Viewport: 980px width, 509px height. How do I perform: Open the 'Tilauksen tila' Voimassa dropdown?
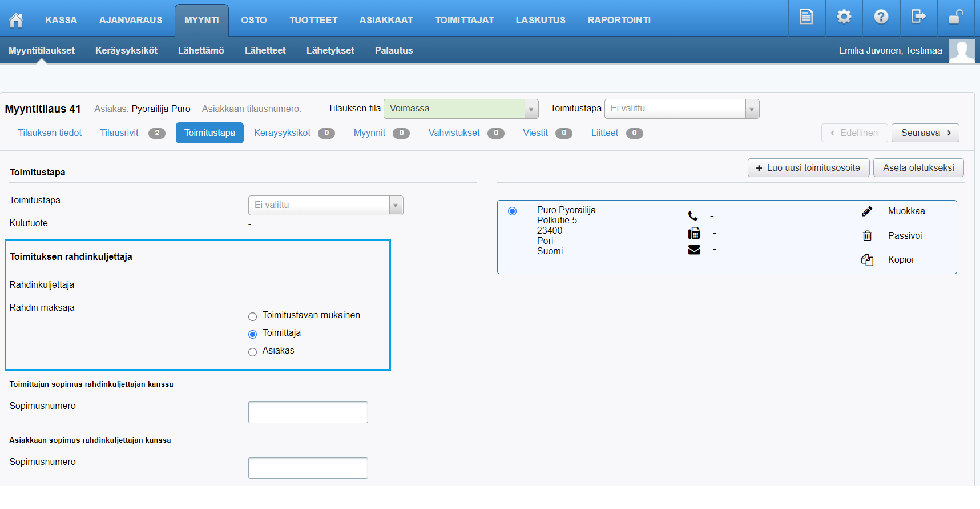460,109
